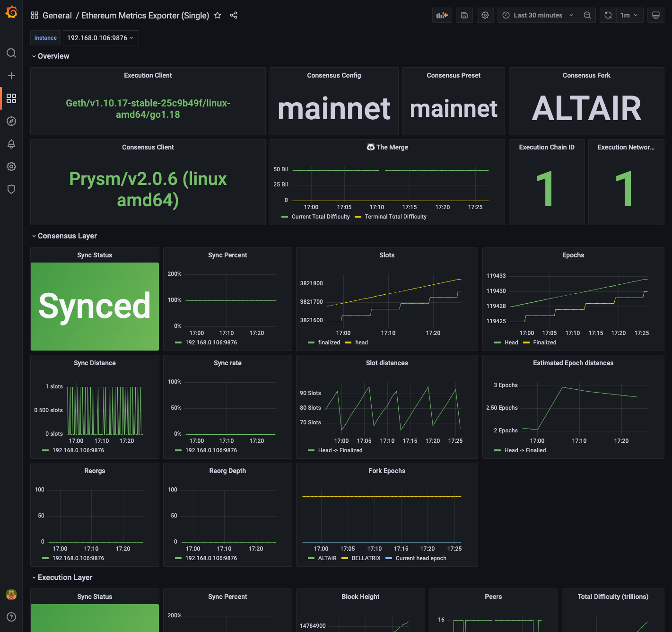672x632 pixels.
Task: Open the Block Height panel title menu
Action: point(360,597)
